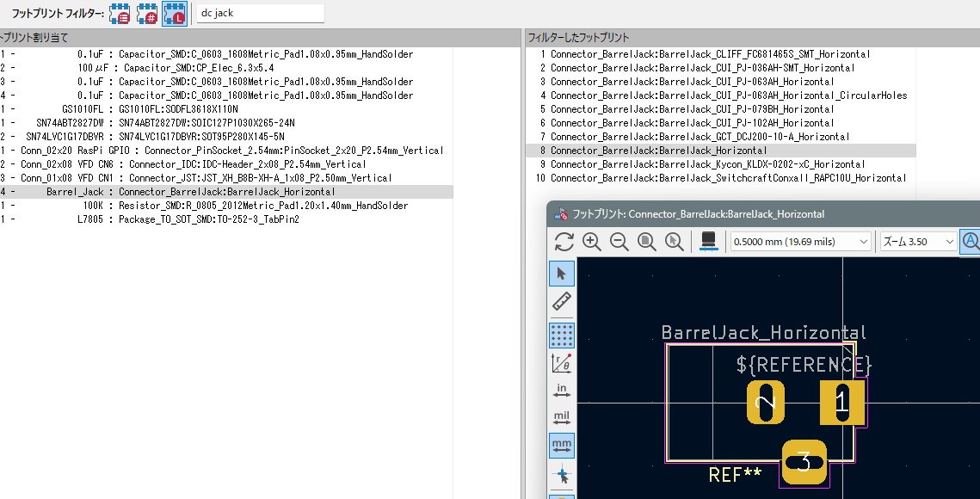Choose BarrelJack_Kycon_KLDX-0202-xC_Horizontal footprint
The image size is (980, 499).
tap(721, 163)
